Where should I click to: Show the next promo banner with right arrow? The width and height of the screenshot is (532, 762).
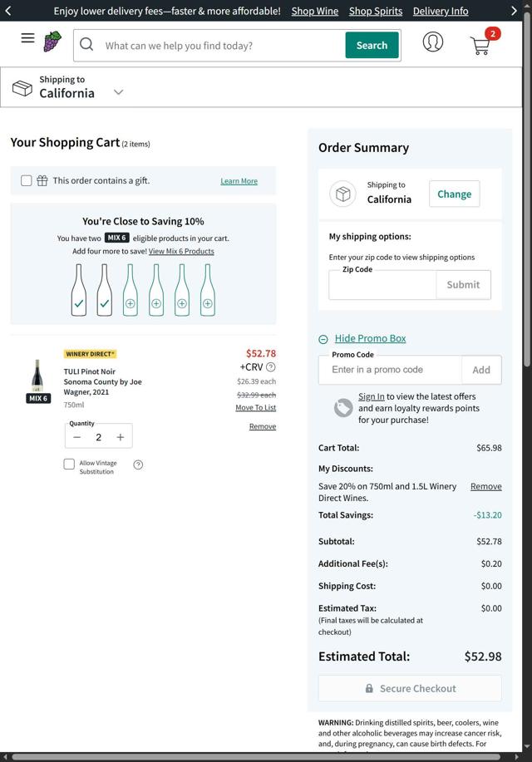coord(514,11)
